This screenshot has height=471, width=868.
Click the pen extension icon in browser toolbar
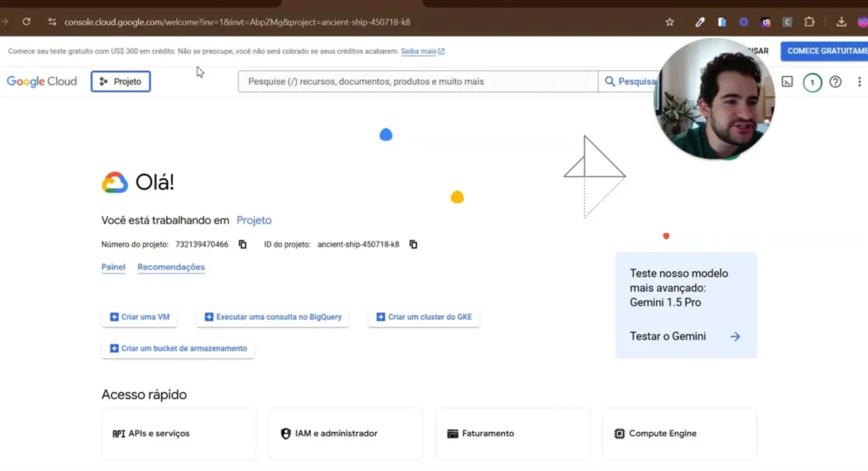click(700, 22)
